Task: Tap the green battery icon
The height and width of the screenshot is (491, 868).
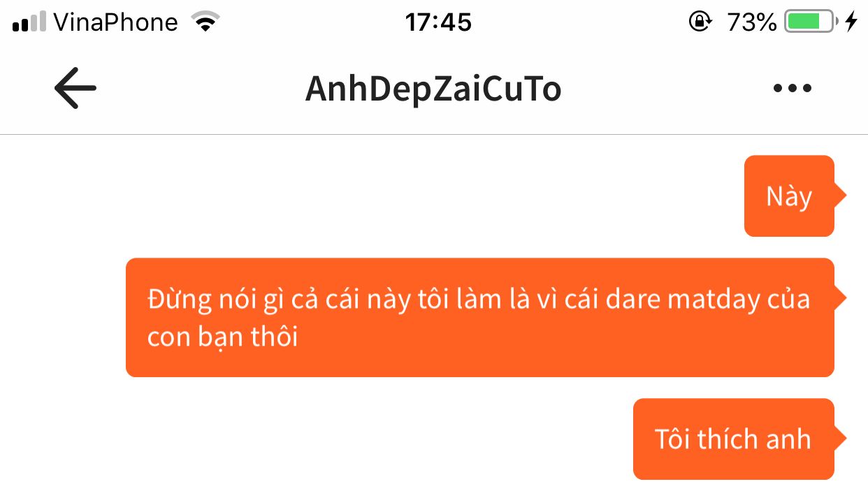Action: (811, 22)
